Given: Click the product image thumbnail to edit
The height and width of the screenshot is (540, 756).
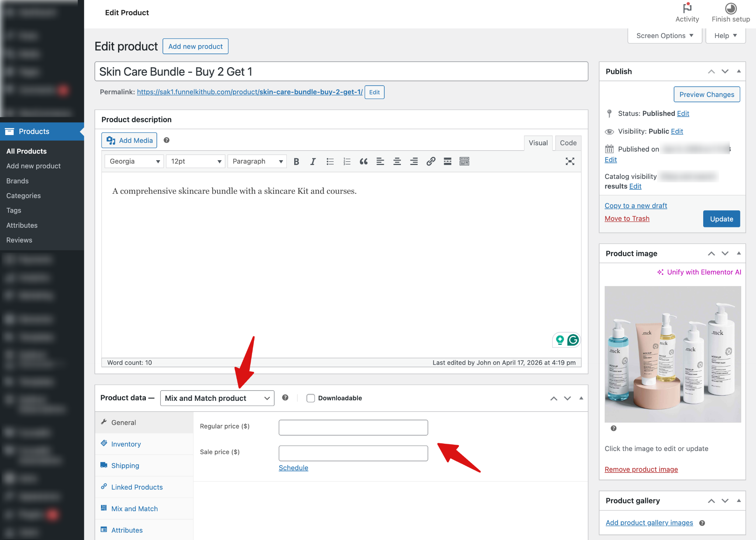Looking at the screenshot, I should tap(672, 354).
